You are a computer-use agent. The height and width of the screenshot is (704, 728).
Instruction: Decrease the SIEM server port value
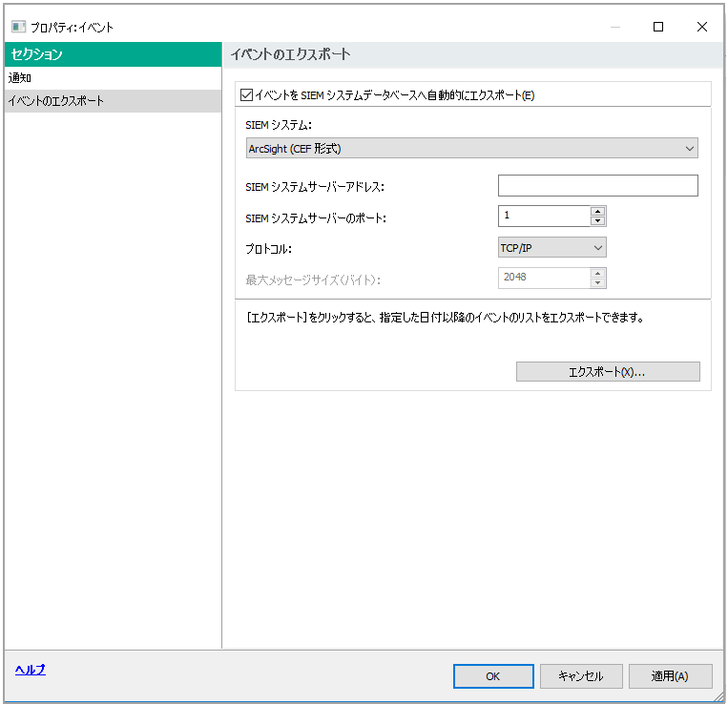(x=598, y=221)
